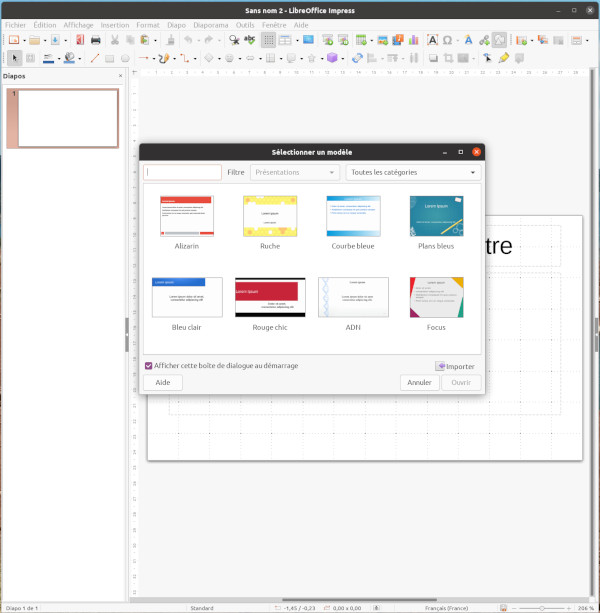This screenshot has width=600, height=613.
Task: Expand the curves and polygons dropdown arrow
Action: [174, 59]
